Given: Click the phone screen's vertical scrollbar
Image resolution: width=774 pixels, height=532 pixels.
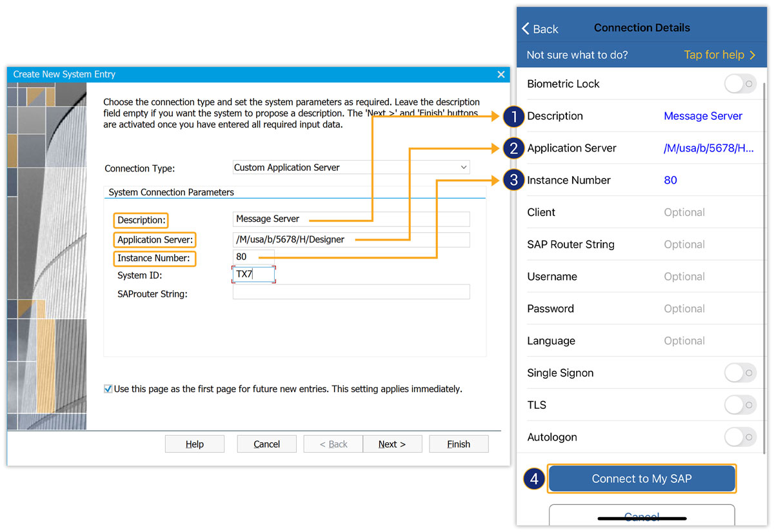Looking at the screenshot, I should click(765, 268).
